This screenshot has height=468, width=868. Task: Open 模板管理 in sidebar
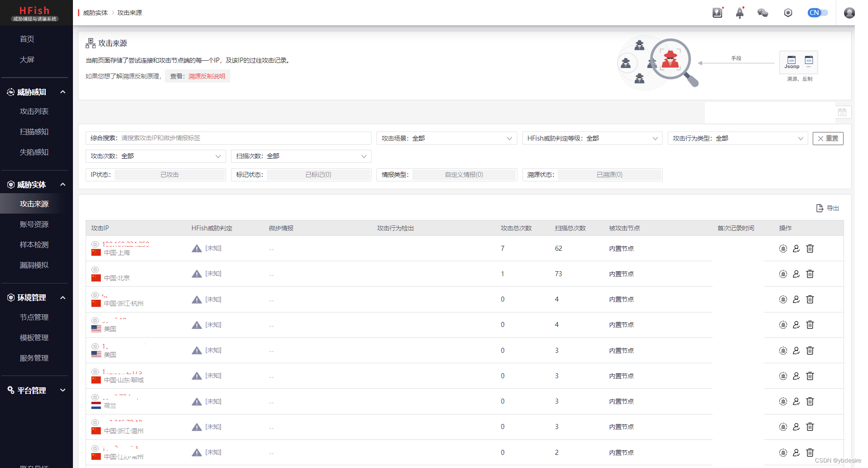(x=34, y=337)
